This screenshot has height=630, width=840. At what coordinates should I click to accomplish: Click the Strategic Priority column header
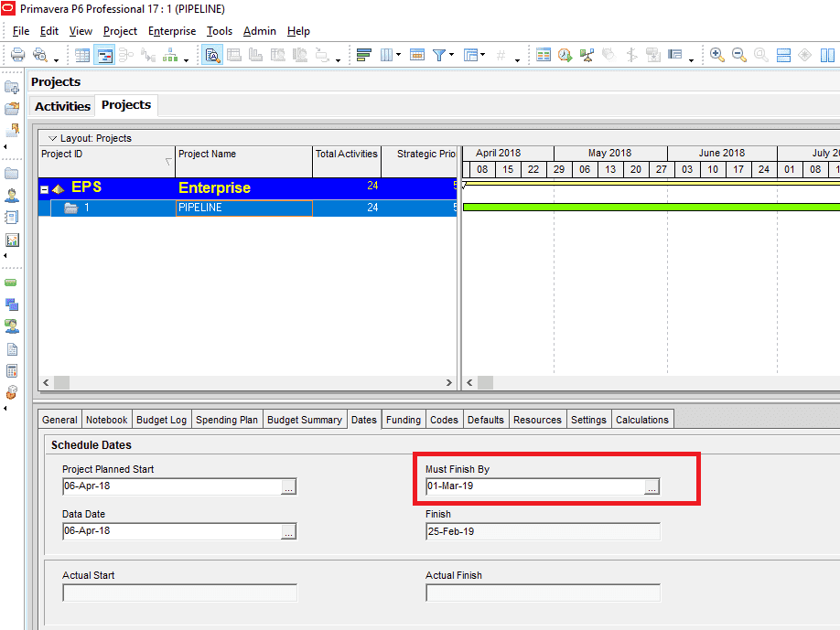point(419,161)
